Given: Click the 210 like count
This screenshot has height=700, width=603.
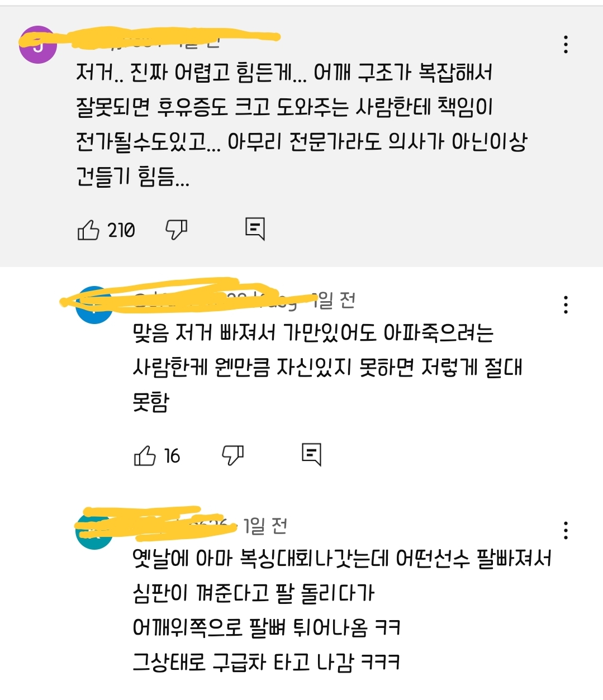Looking at the screenshot, I should click(121, 230).
